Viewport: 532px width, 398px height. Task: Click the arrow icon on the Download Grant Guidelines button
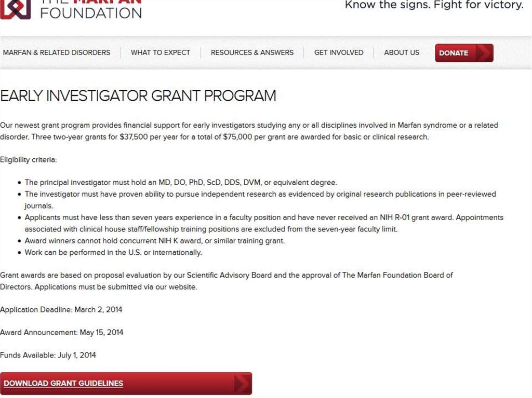(x=242, y=383)
